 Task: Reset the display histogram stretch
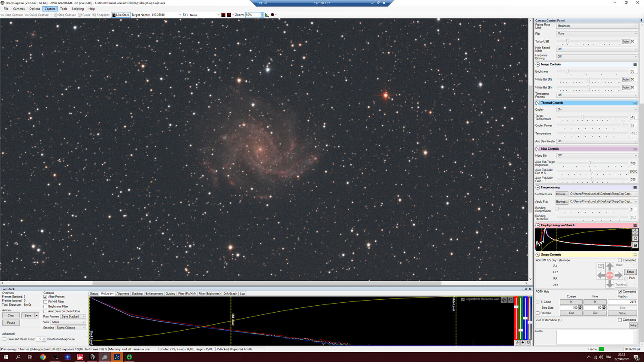tap(635, 238)
